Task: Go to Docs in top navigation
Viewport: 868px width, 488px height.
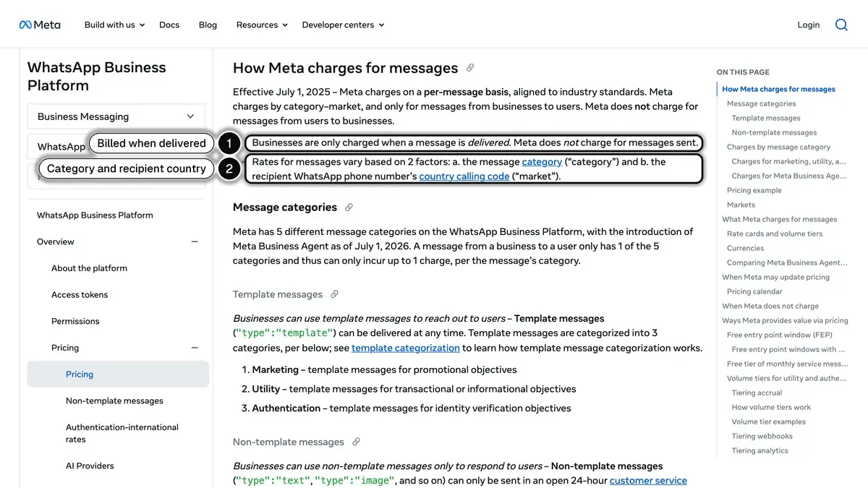Action: (x=169, y=25)
